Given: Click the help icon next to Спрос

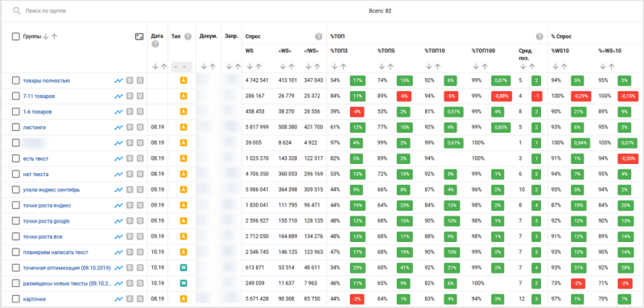Looking at the screenshot, I should coord(318,36).
